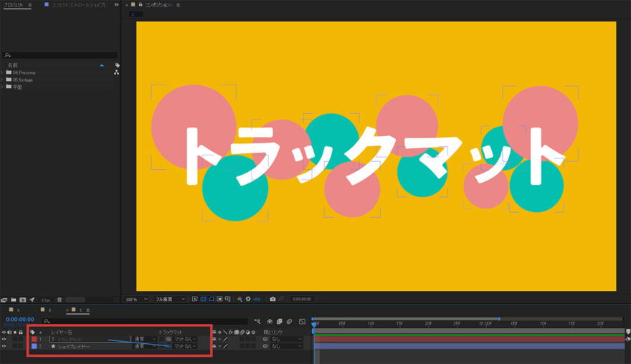
Task: Switch to timeline tab B
Action: (46, 310)
